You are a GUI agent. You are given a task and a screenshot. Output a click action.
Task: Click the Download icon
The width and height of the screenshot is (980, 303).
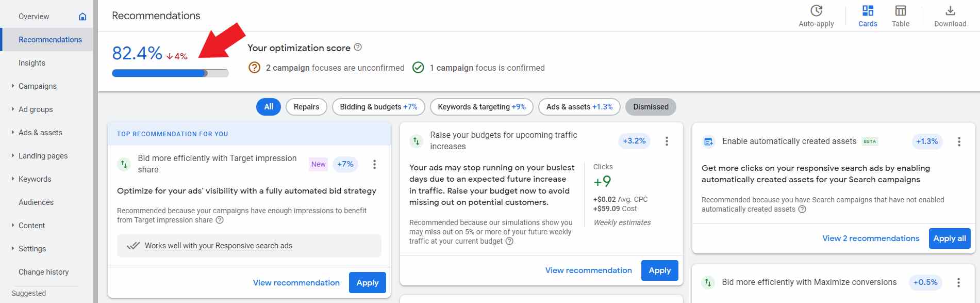[x=950, y=11]
